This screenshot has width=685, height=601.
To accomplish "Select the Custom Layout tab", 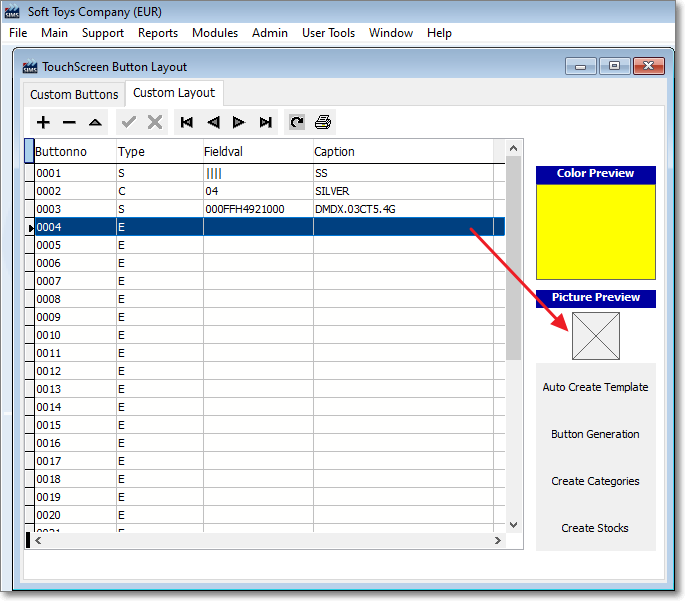I will (x=174, y=93).
